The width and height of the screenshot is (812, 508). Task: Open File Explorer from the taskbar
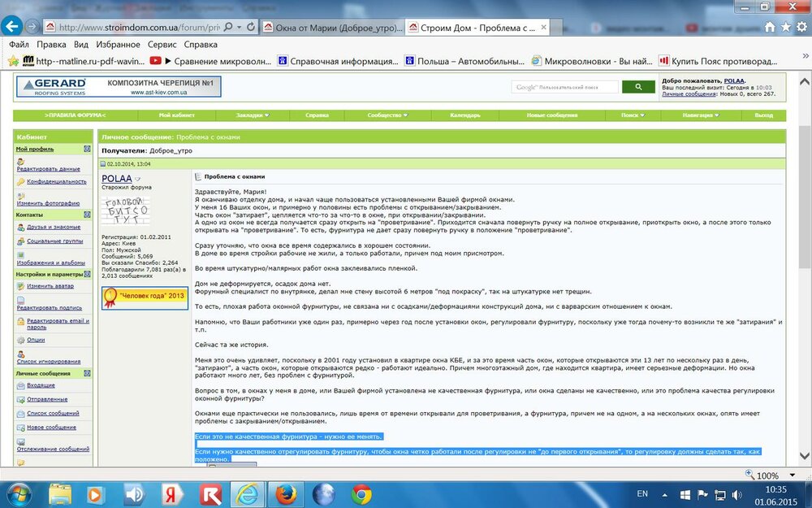point(60,495)
